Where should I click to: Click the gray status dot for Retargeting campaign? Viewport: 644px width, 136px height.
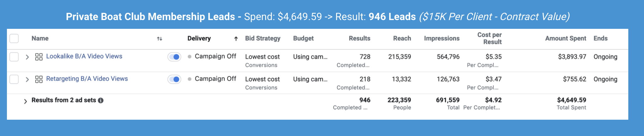[x=190, y=79]
